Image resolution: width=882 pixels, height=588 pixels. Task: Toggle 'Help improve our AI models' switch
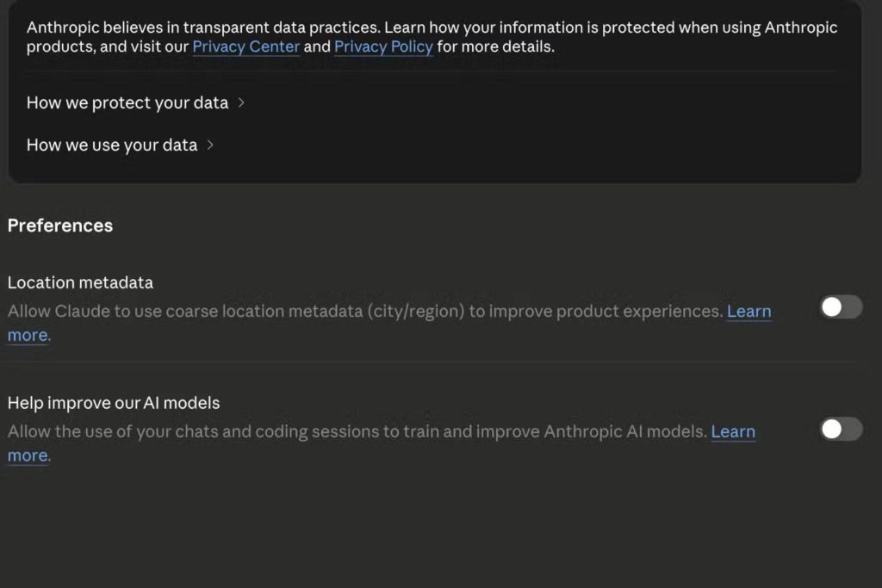(841, 430)
